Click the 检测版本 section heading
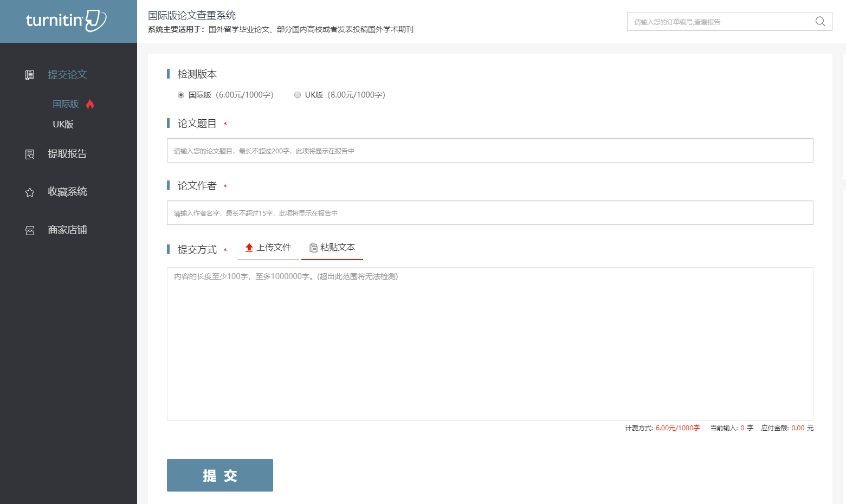Image resolution: width=846 pixels, height=504 pixels. (197, 74)
